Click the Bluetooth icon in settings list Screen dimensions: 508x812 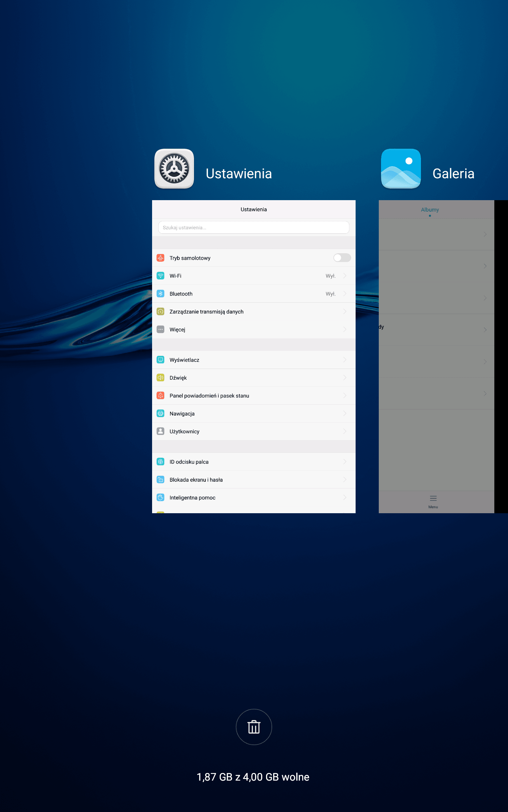click(x=161, y=294)
